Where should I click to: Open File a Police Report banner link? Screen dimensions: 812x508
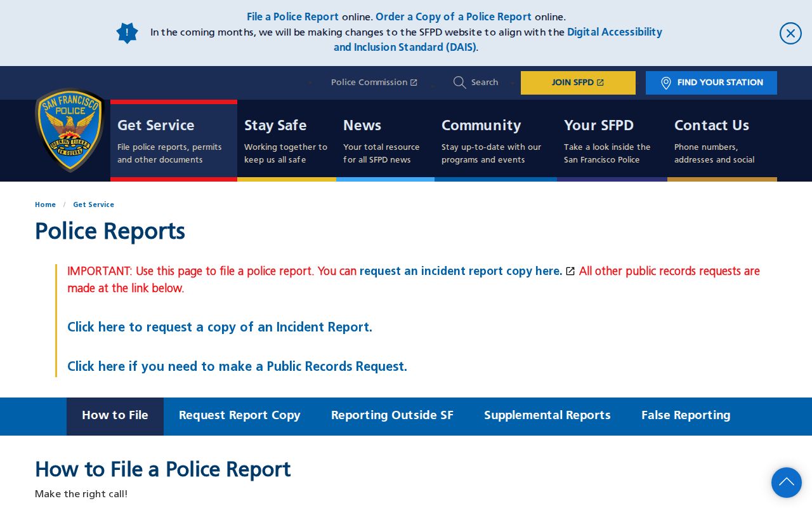point(293,17)
